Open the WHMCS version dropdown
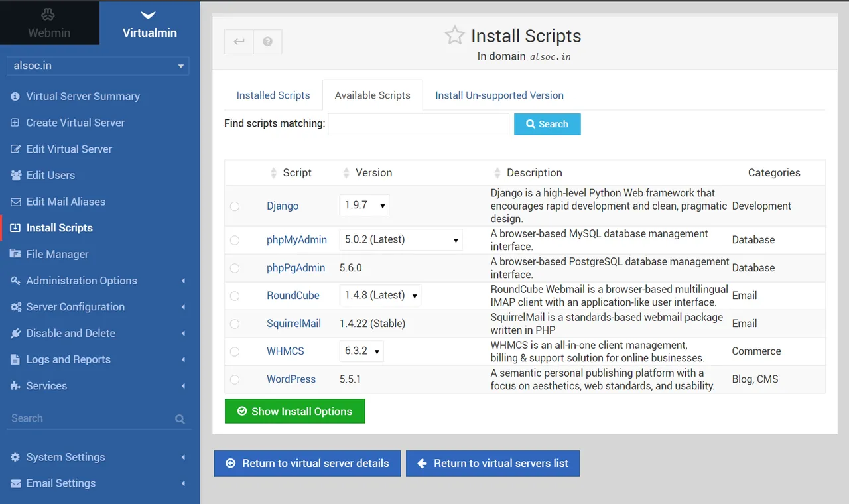 click(361, 351)
